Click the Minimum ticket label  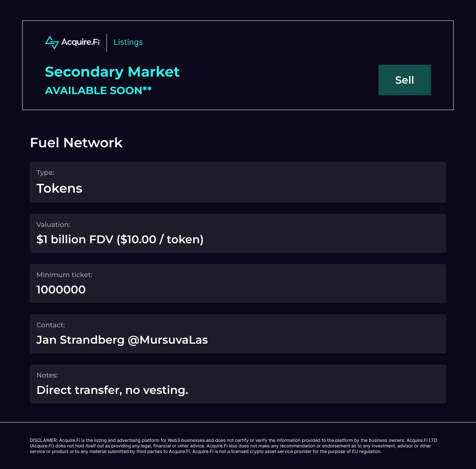(64, 275)
